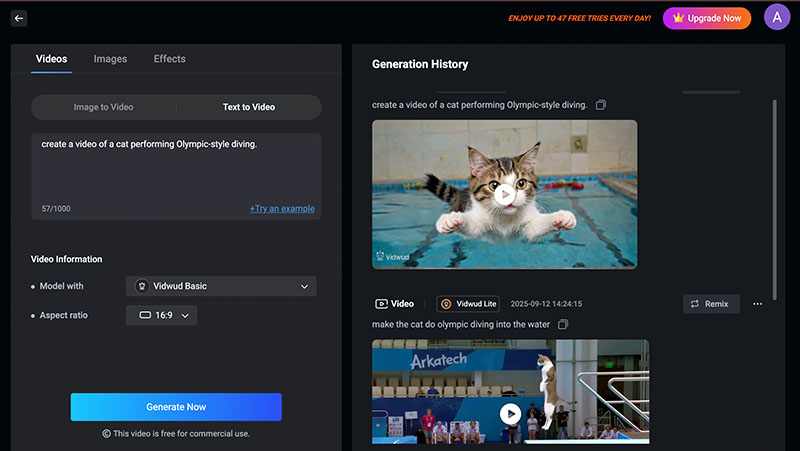Open the Vidwud Basic model dropdown
The image size is (800, 451).
click(221, 286)
